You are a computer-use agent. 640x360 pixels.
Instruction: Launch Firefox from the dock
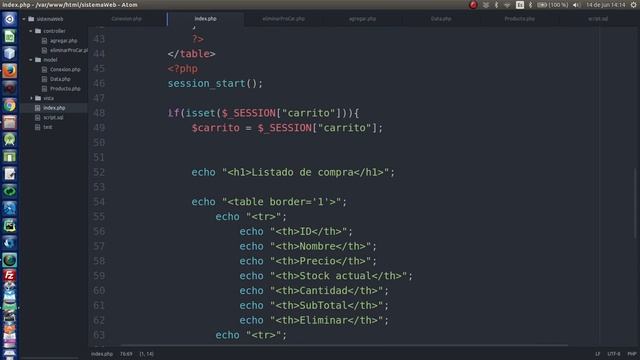point(9,71)
